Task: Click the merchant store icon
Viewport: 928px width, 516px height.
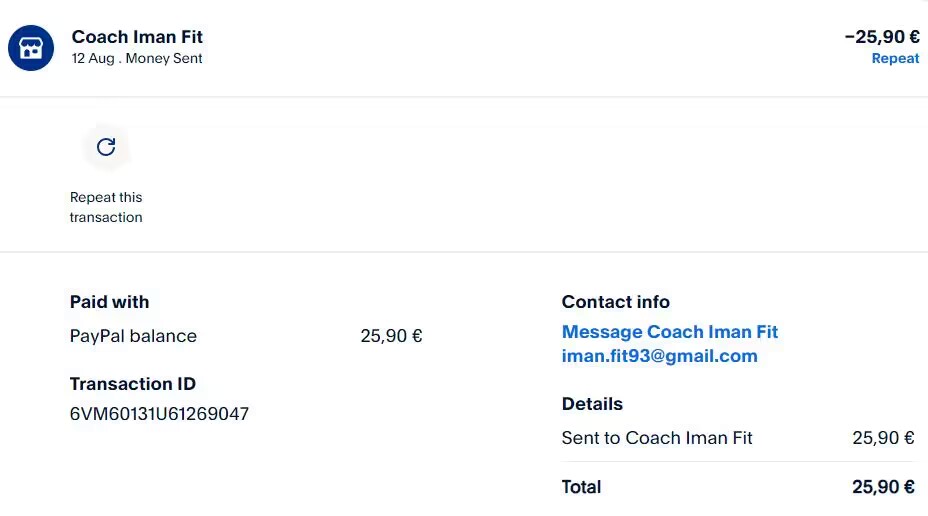Action: click(x=31, y=48)
